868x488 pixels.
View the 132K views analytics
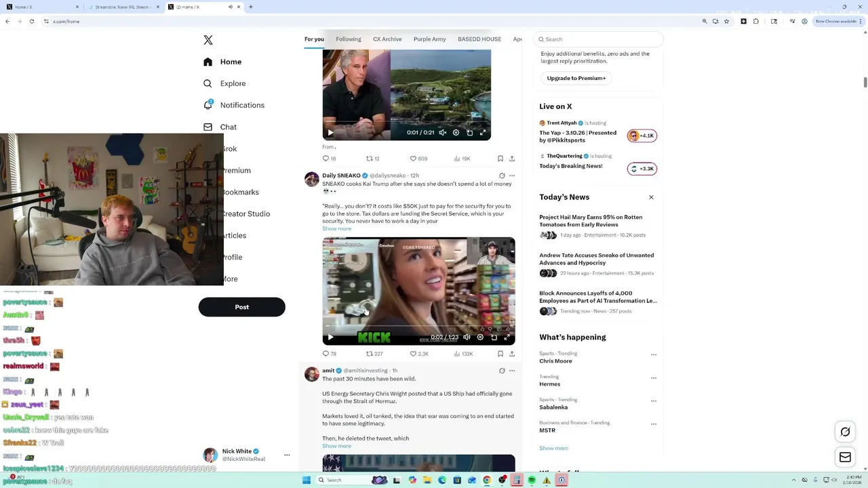click(x=462, y=354)
